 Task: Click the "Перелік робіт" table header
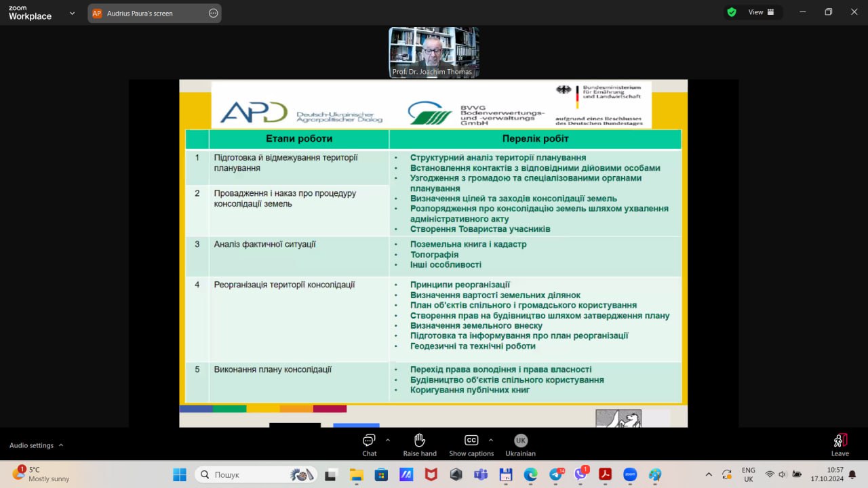click(536, 139)
